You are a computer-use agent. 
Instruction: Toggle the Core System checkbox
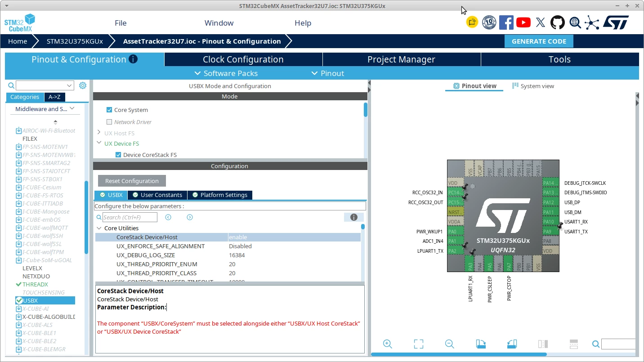109,110
